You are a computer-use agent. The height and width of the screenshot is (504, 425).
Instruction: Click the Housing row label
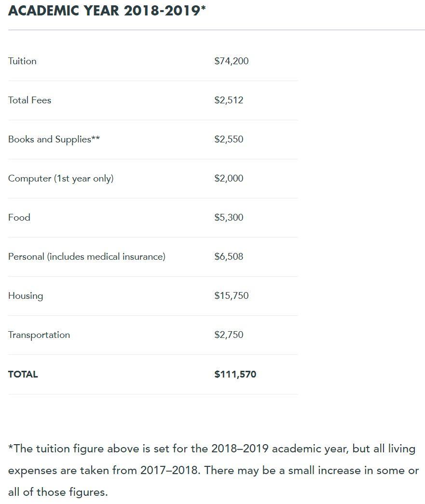click(x=26, y=296)
